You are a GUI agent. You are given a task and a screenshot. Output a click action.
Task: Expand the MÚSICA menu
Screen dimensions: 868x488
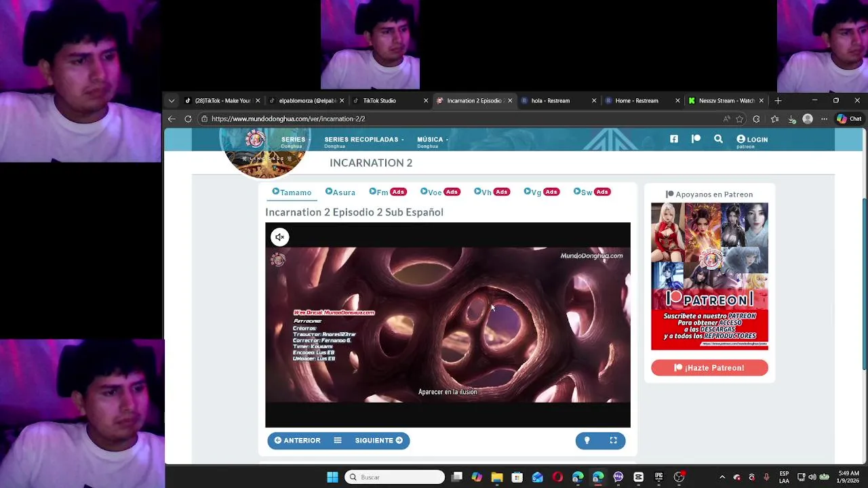(433, 141)
